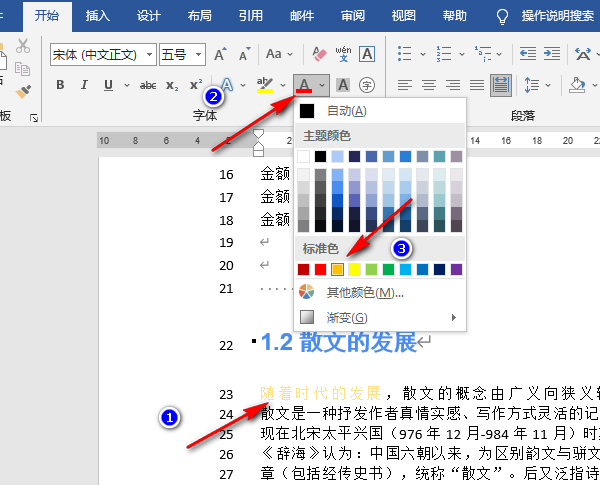Increase paragraph indent
The image size is (600, 485).
click(552, 54)
